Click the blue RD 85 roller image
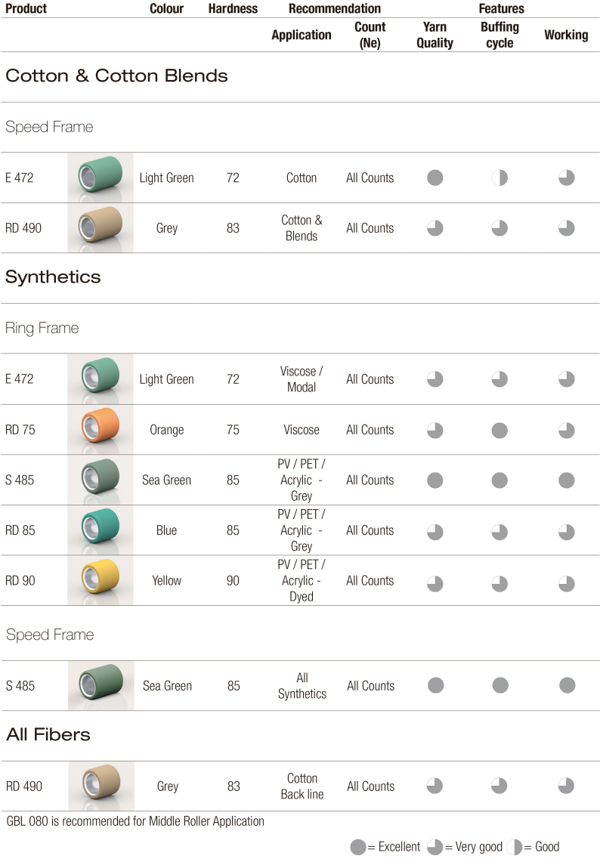 click(101, 530)
